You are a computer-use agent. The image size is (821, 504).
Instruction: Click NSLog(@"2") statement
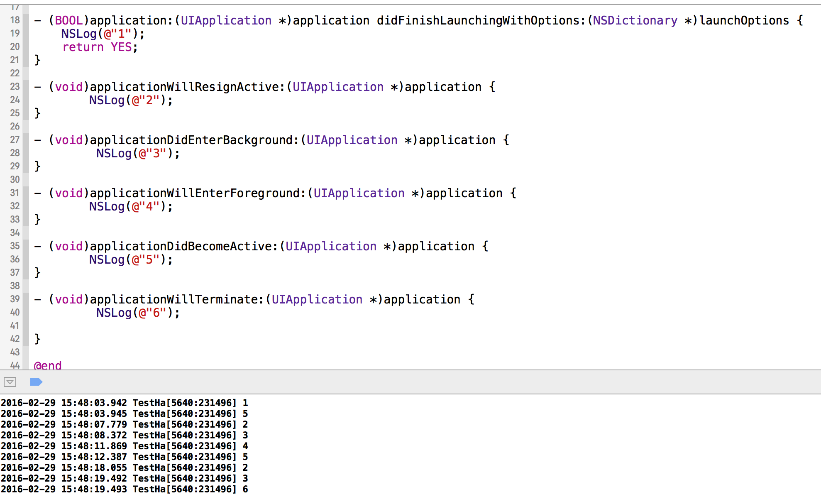(x=131, y=100)
